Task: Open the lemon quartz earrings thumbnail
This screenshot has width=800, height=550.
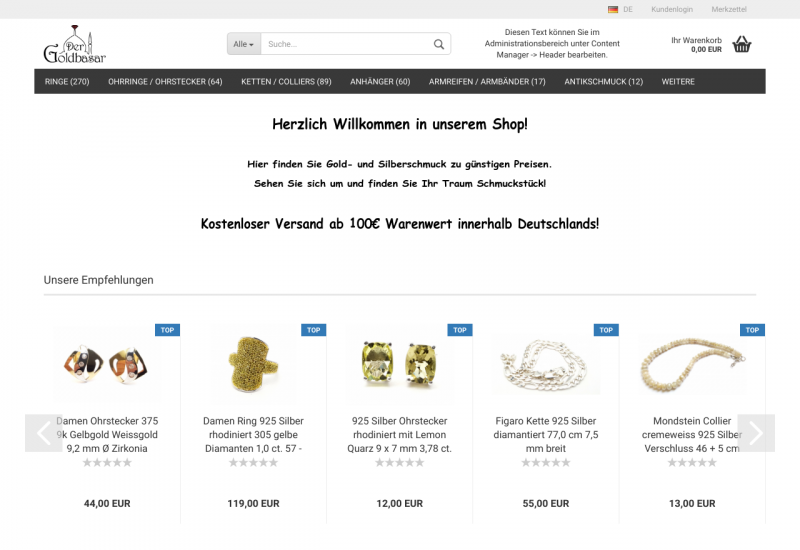Action: coord(400,365)
